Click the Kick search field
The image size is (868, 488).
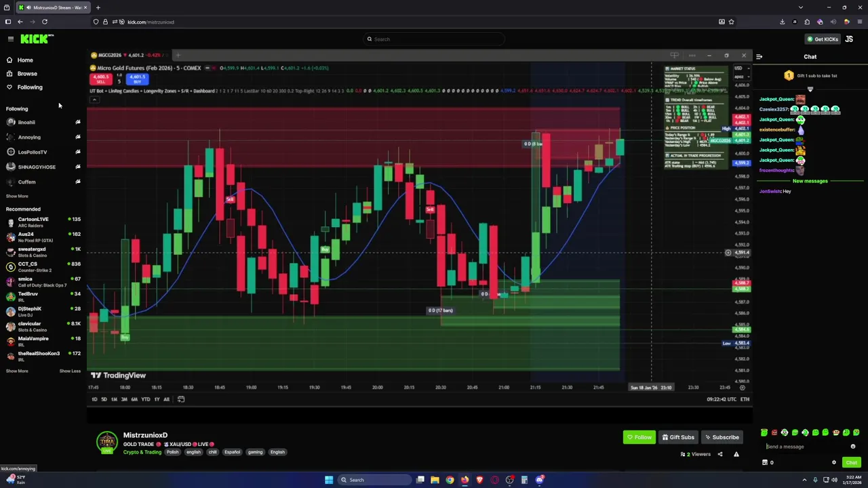[x=434, y=39]
